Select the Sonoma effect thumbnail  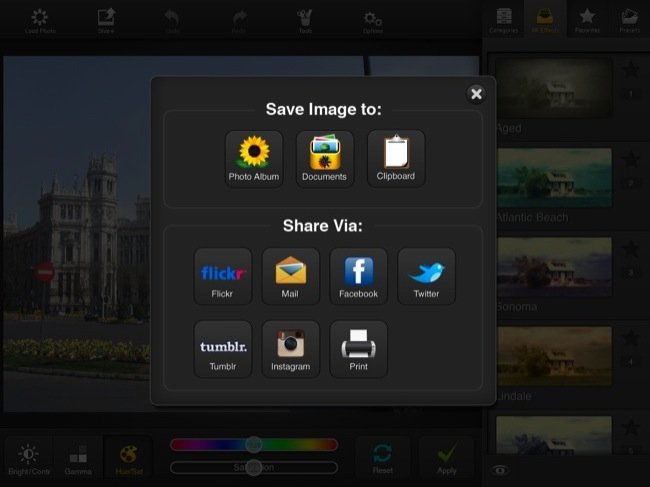point(554,267)
